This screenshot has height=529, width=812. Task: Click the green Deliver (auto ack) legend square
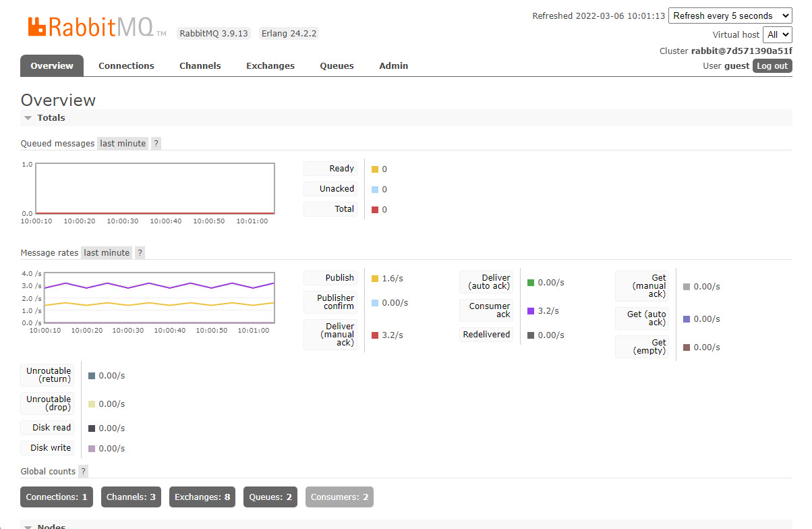[532, 282]
